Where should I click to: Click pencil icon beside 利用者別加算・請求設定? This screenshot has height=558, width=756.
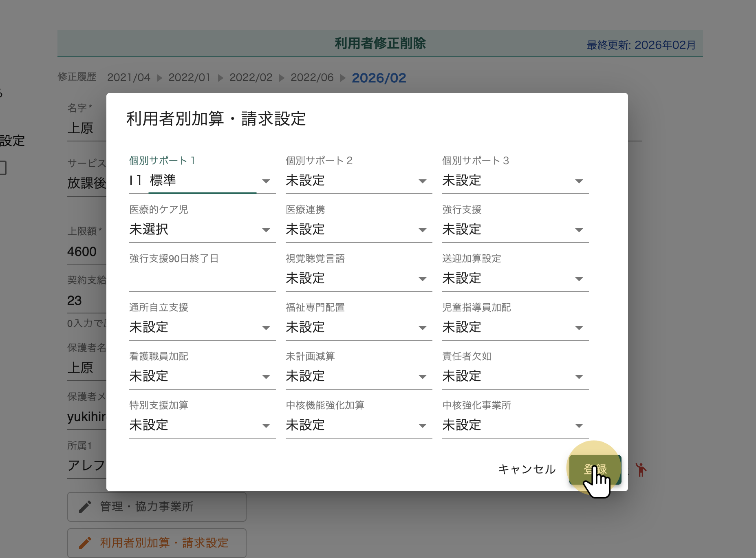pos(85,543)
